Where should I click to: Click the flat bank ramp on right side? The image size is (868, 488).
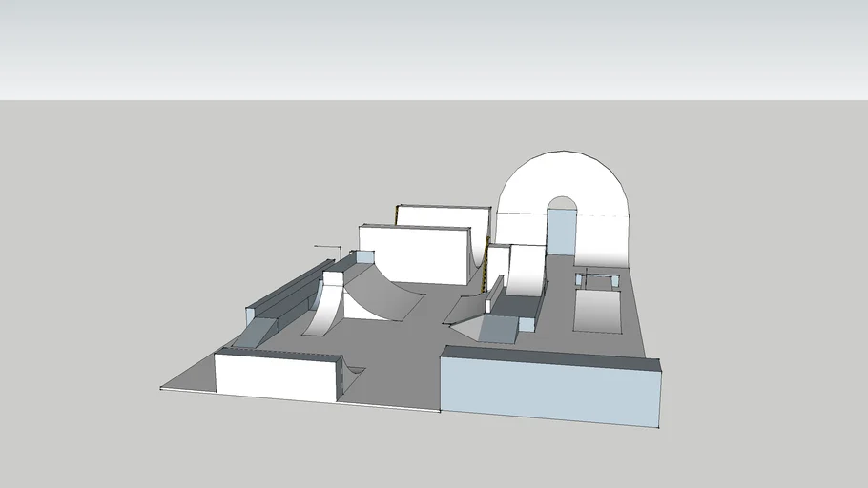coord(598,312)
